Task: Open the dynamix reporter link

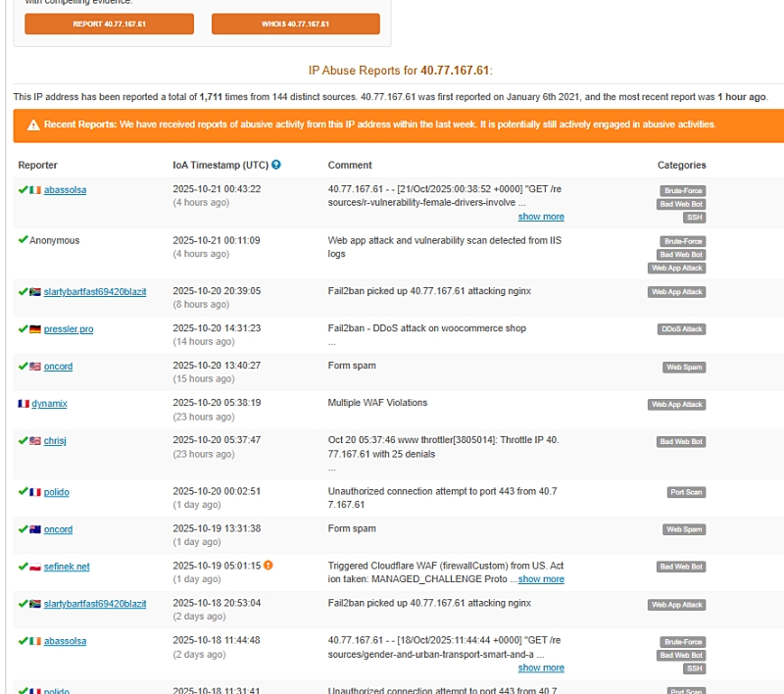Action: point(49,404)
